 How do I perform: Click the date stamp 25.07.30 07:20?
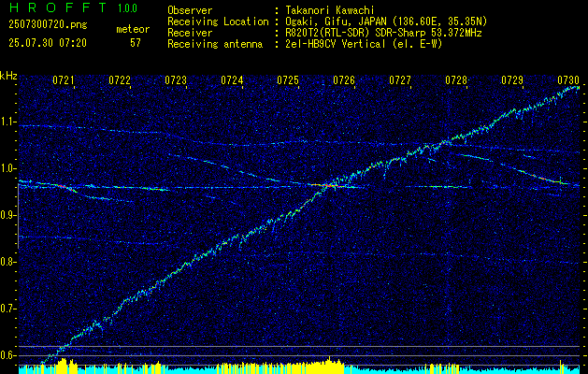tap(48, 43)
